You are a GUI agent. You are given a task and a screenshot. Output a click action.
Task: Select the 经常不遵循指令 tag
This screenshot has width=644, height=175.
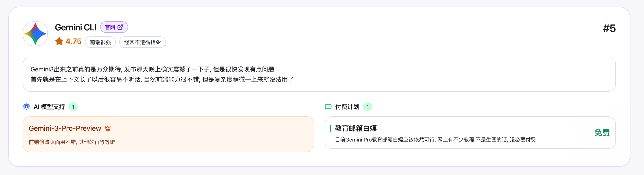pyautogui.click(x=142, y=42)
